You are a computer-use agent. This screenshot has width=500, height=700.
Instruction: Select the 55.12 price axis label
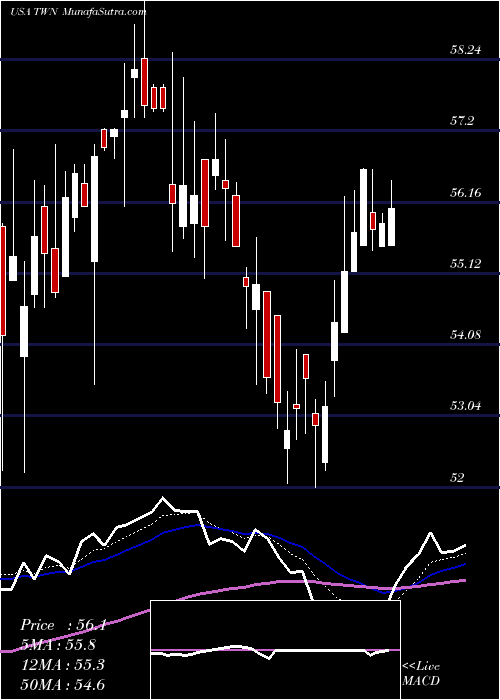(x=465, y=263)
